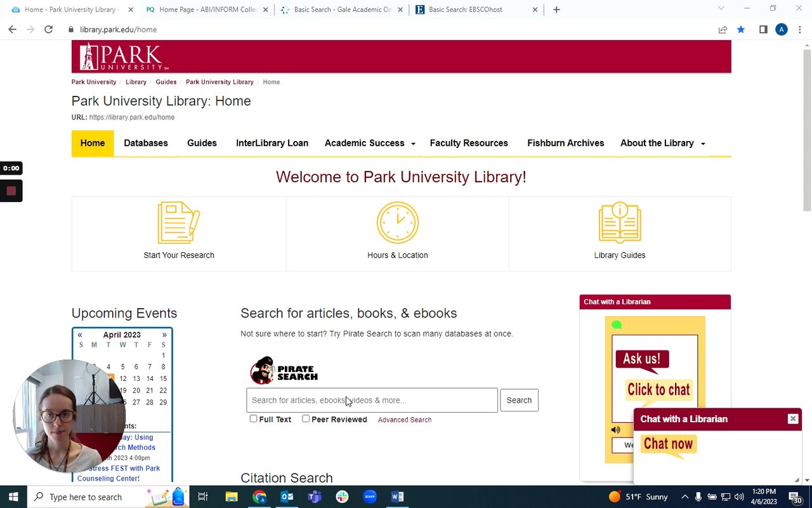812x508 pixels.
Task: Enable the Peer Reviewed checkbox
Action: click(306, 418)
